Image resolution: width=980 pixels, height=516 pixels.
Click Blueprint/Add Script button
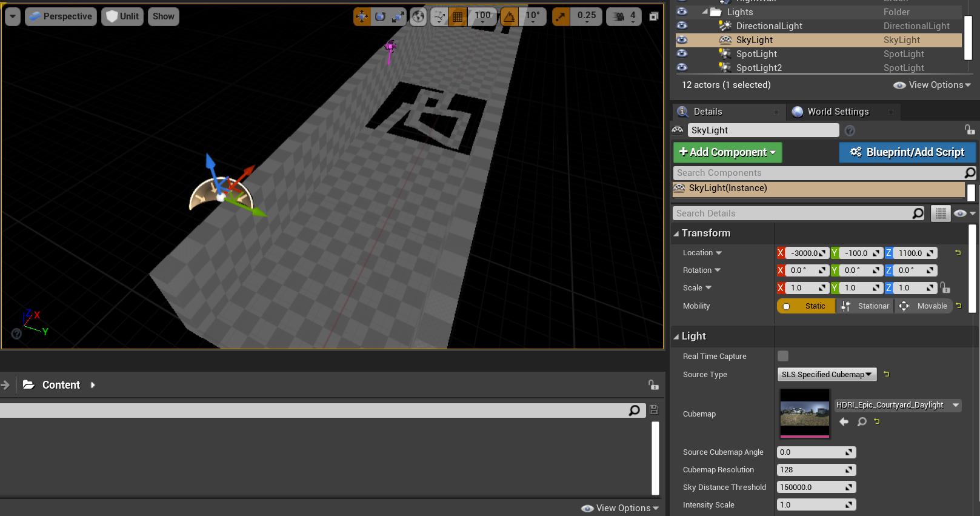907,152
